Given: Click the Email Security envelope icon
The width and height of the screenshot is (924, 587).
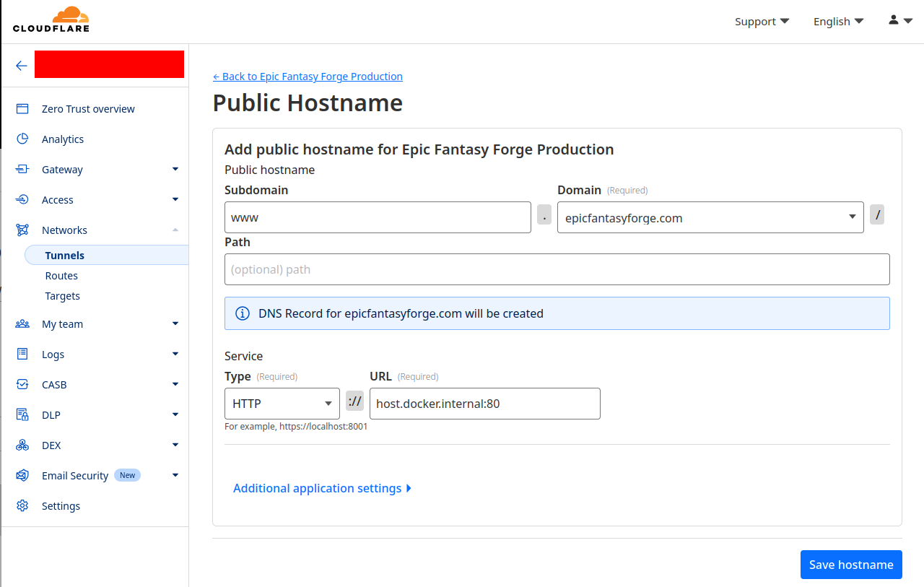Looking at the screenshot, I should (x=22, y=476).
